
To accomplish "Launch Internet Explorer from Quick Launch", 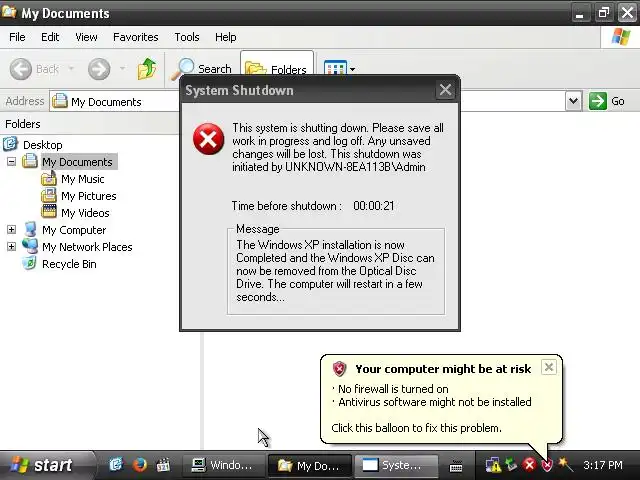I will click(116, 464).
